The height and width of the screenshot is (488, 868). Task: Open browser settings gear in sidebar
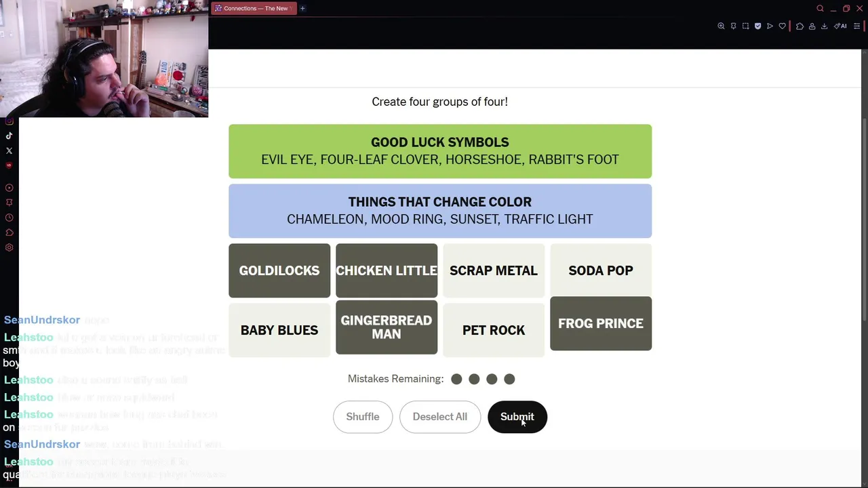[9, 247]
